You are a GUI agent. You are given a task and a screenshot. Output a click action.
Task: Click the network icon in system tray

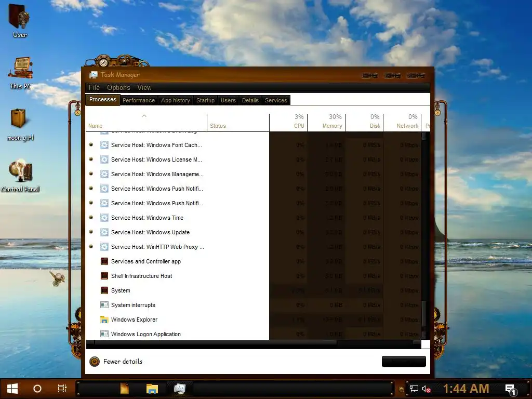click(x=414, y=389)
